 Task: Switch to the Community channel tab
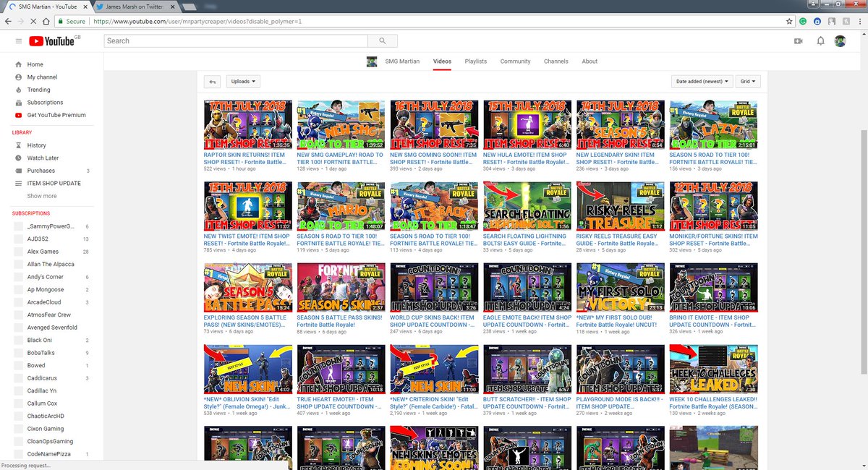[516, 61]
